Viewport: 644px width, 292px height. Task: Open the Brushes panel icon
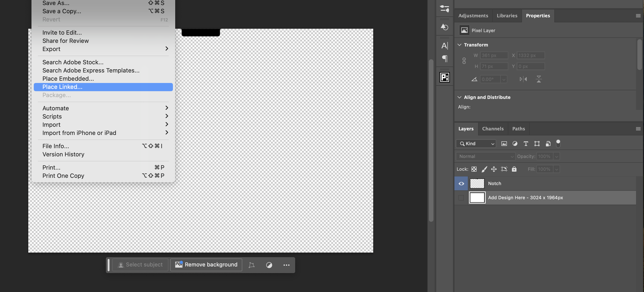click(444, 9)
